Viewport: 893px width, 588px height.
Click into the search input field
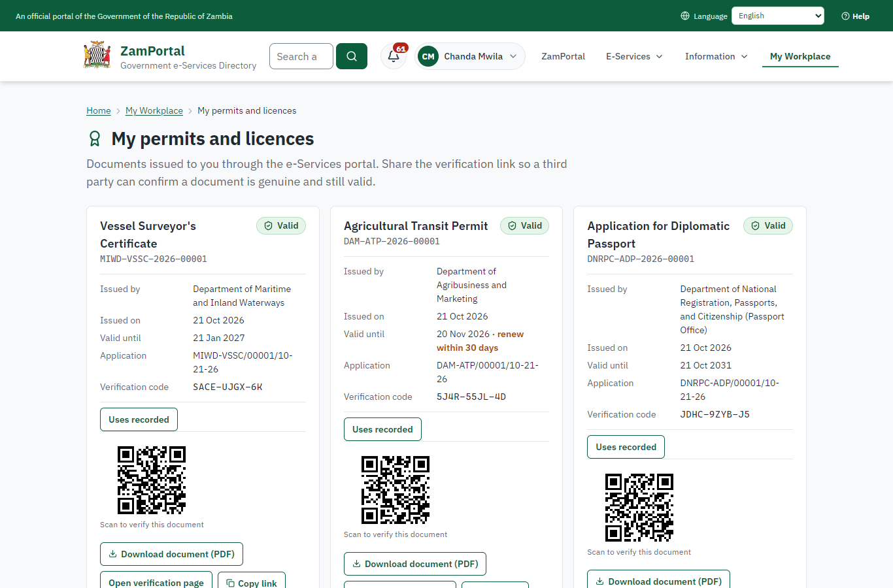coord(301,56)
